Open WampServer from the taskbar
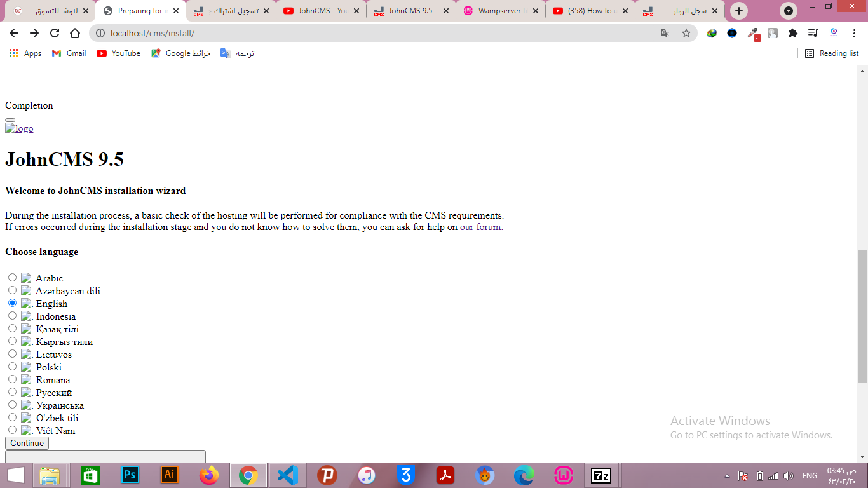 tap(564, 475)
